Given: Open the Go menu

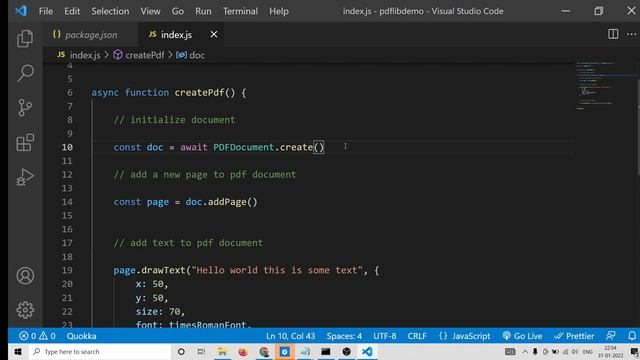Looking at the screenshot, I should point(178,11).
